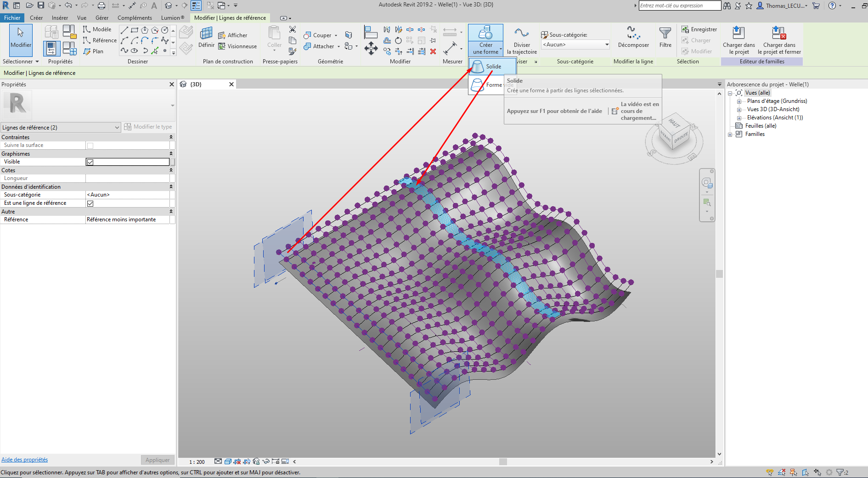Toggle the Visible checkbox
Image resolution: width=868 pixels, height=478 pixels.
point(90,162)
